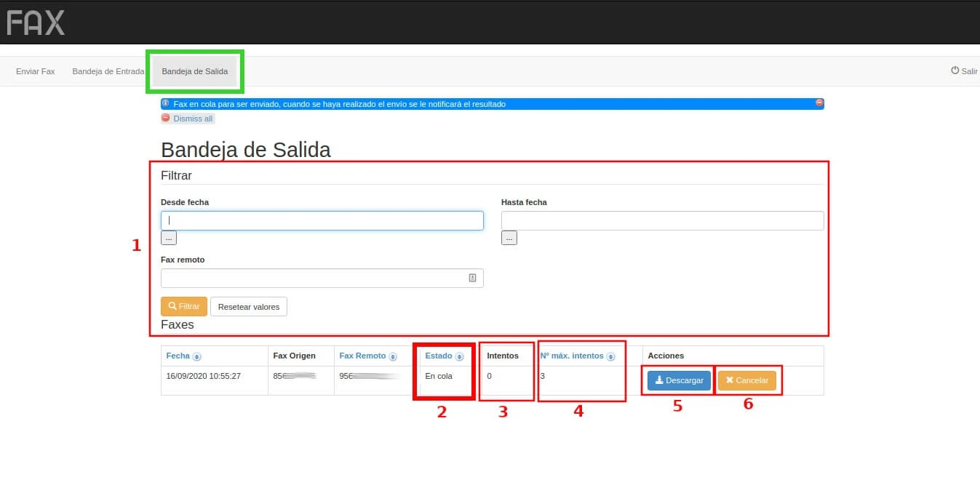Image resolution: width=980 pixels, height=501 pixels.
Task: Click the sort icon next to Nº máx. intentos
Action: point(610,356)
